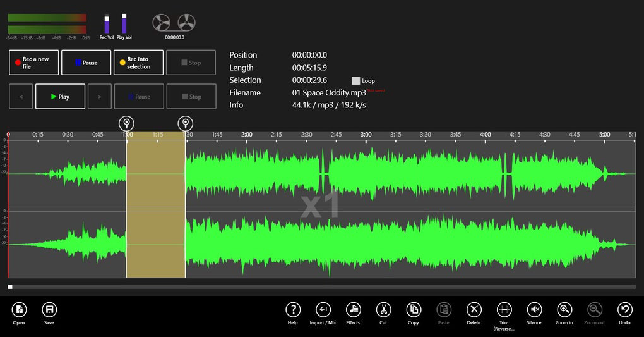Delete the selected audio region
The image size is (644, 337).
[x=474, y=309]
